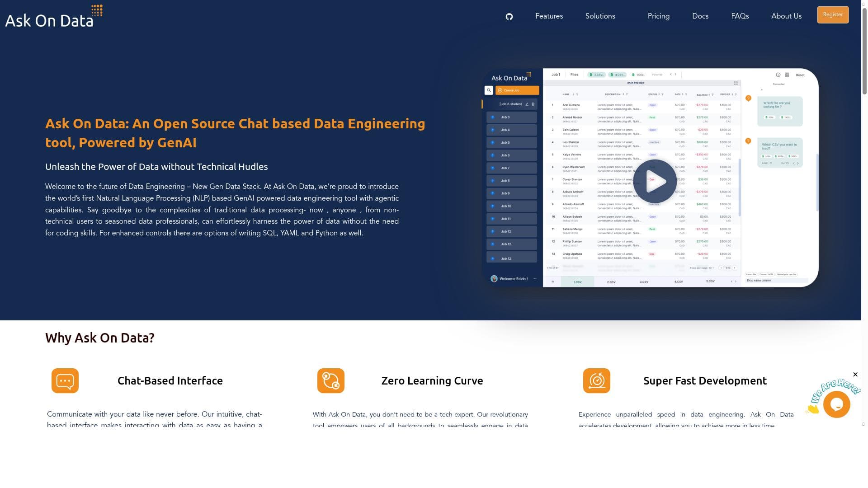Click the Zero Learning Curve icon
The width and height of the screenshot is (868, 488).
pyautogui.click(x=331, y=381)
